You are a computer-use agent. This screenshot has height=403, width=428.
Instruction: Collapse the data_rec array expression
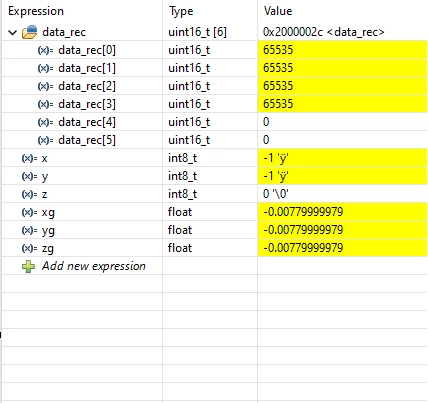(x=13, y=32)
